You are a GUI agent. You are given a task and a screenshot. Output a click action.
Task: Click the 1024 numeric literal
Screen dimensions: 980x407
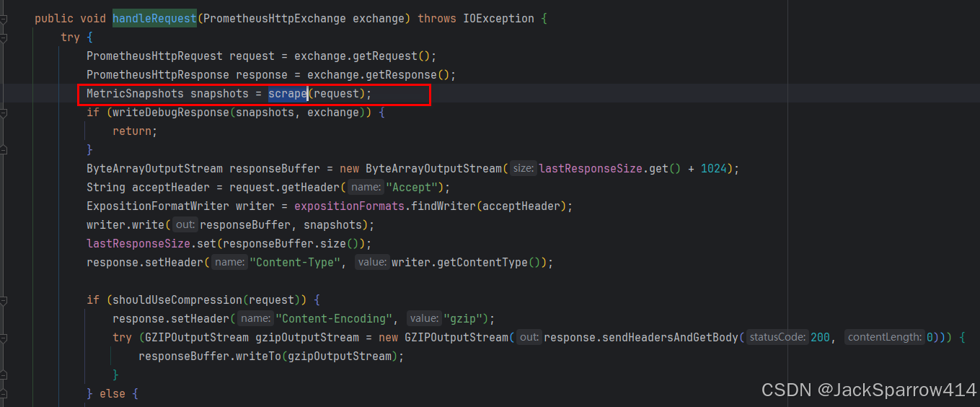coord(714,169)
